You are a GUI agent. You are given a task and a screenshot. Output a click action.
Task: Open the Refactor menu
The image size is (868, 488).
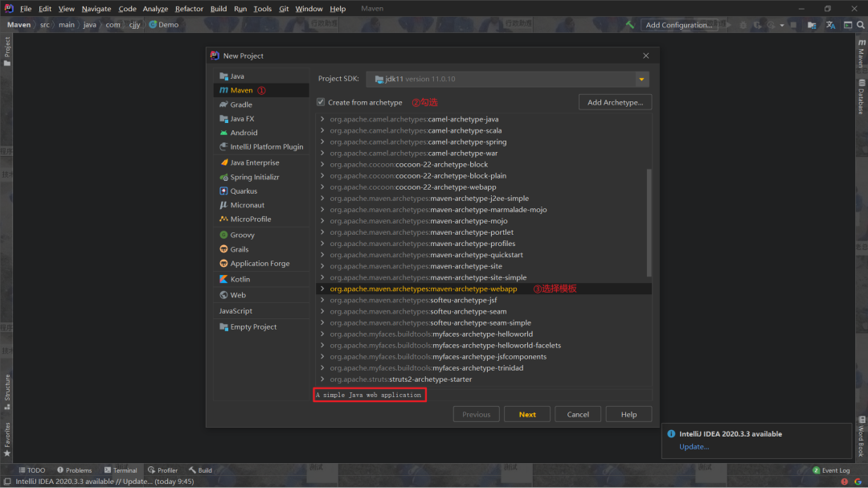(189, 9)
